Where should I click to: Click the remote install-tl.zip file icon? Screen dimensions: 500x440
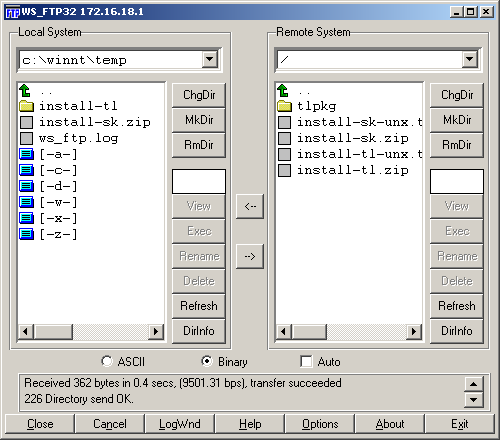tap(284, 170)
